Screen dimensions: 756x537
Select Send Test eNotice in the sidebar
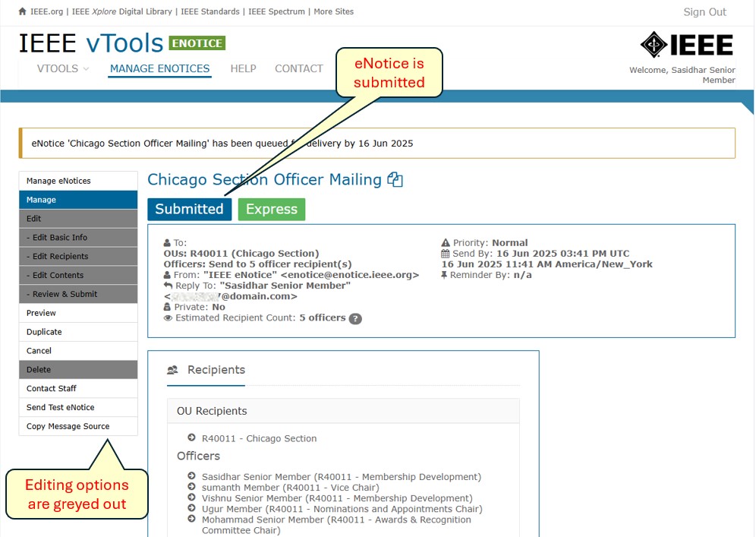point(78,407)
